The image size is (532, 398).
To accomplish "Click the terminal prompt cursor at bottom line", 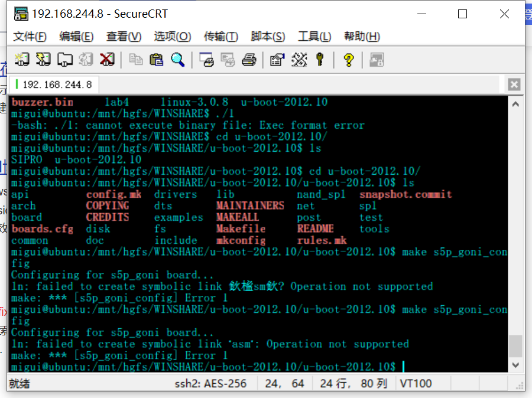I will pos(403,367).
